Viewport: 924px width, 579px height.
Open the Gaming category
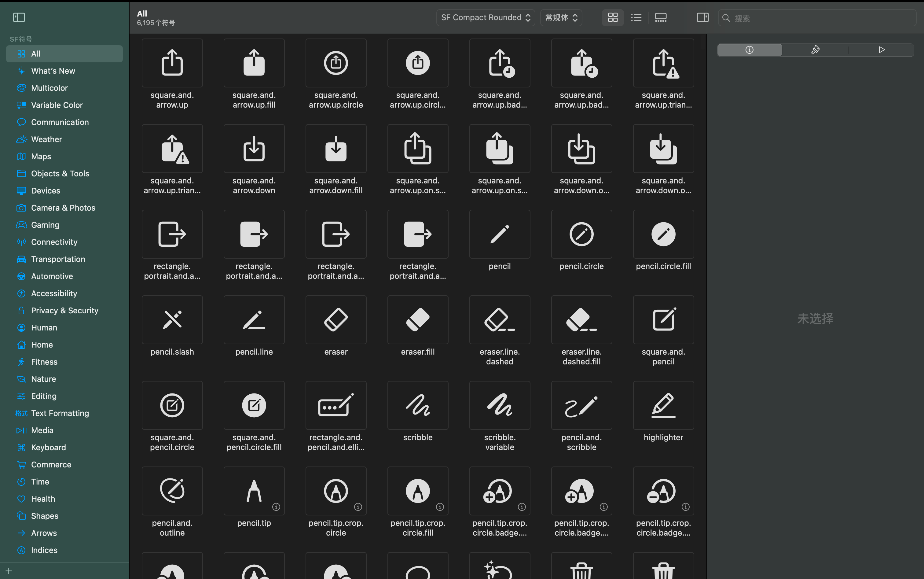click(x=64, y=225)
